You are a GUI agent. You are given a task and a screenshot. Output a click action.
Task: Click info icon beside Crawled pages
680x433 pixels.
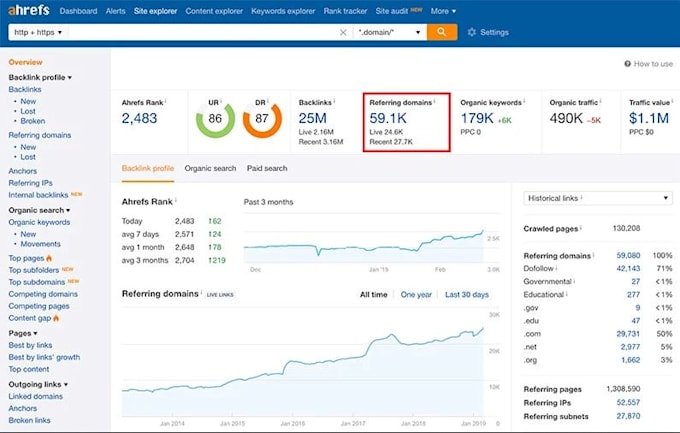581,227
